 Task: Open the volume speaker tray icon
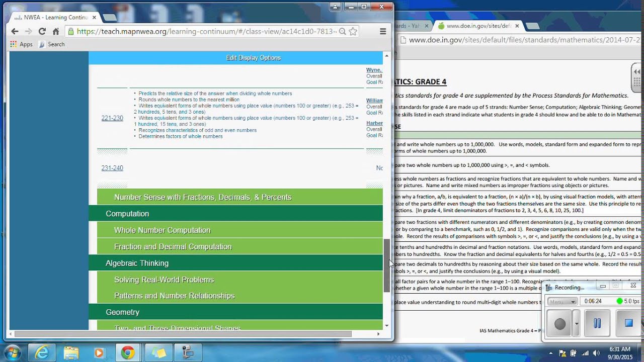click(x=597, y=353)
